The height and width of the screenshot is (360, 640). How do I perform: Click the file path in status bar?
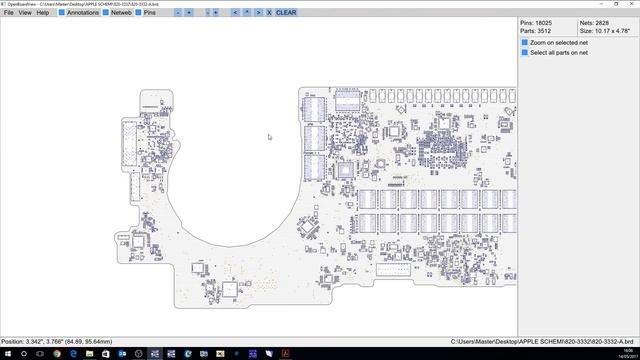[542, 342]
